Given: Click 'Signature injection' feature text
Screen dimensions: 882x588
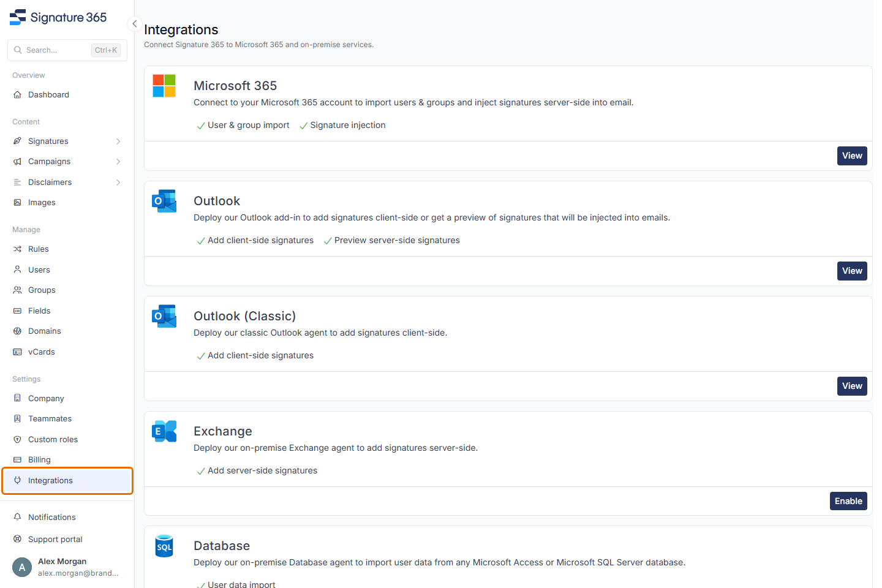Looking at the screenshot, I should [348, 125].
